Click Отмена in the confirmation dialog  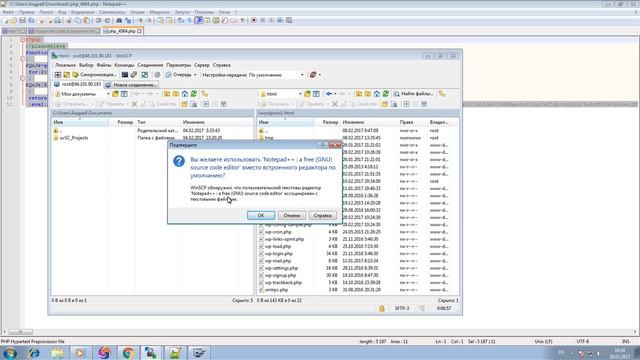(291, 215)
